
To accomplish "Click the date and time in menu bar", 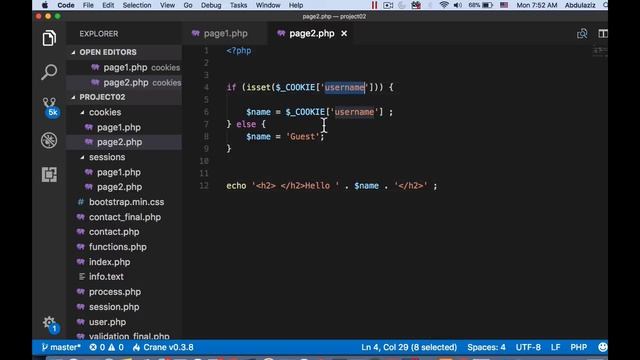I will (536, 5).
